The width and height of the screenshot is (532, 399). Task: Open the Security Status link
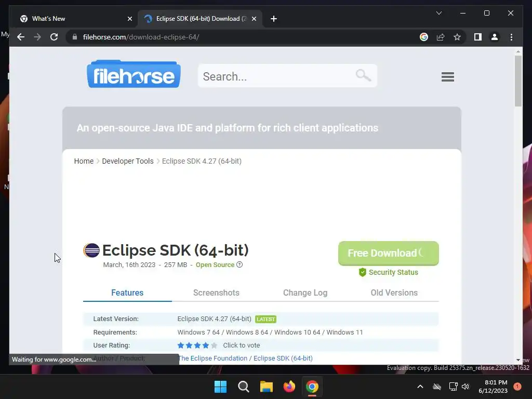pyautogui.click(x=393, y=272)
